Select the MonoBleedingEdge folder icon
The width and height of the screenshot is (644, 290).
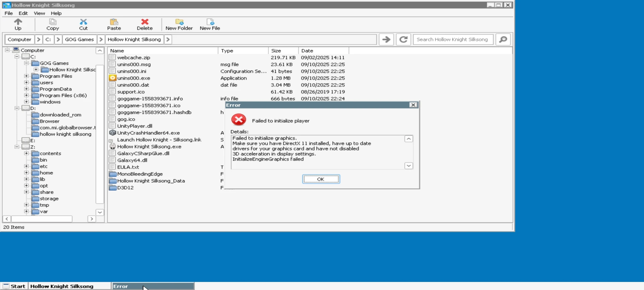[112, 174]
